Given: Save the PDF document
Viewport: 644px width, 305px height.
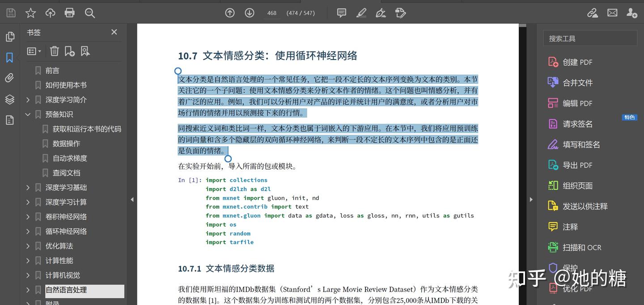Looking at the screenshot, I should (x=10, y=13).
